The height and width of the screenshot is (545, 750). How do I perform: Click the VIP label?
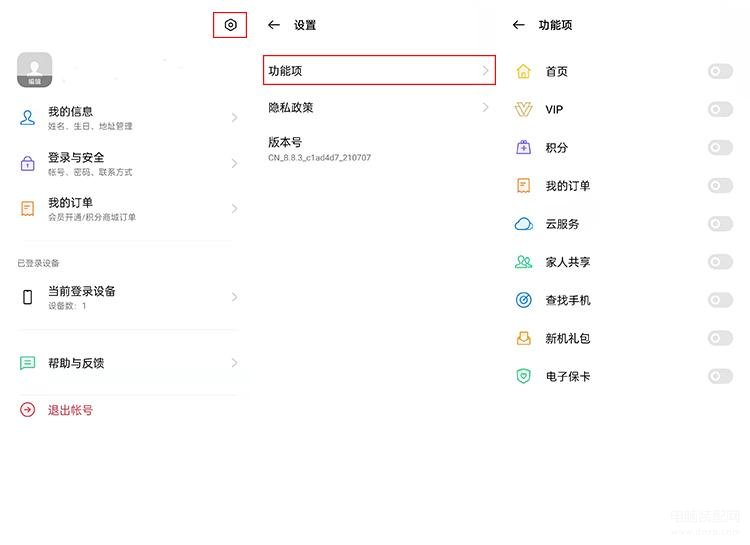coord(554,110)
